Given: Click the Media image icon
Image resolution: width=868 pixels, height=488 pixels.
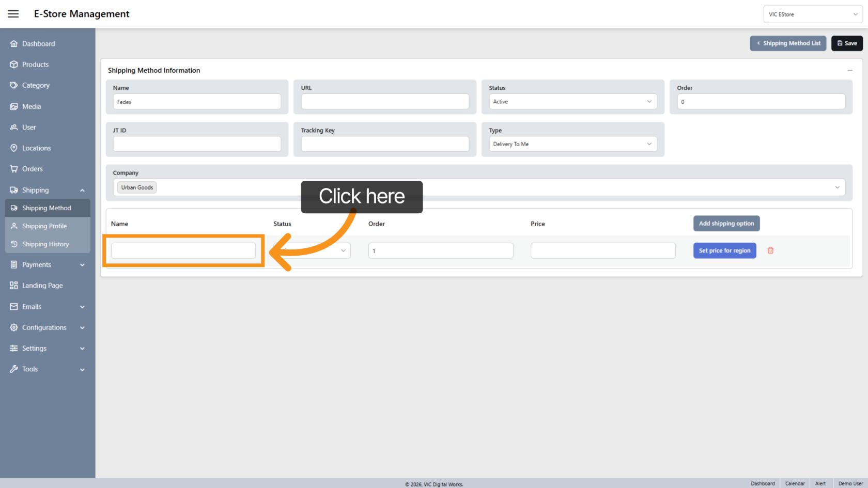Looking at the screenshot, I should tap(14, 106).
